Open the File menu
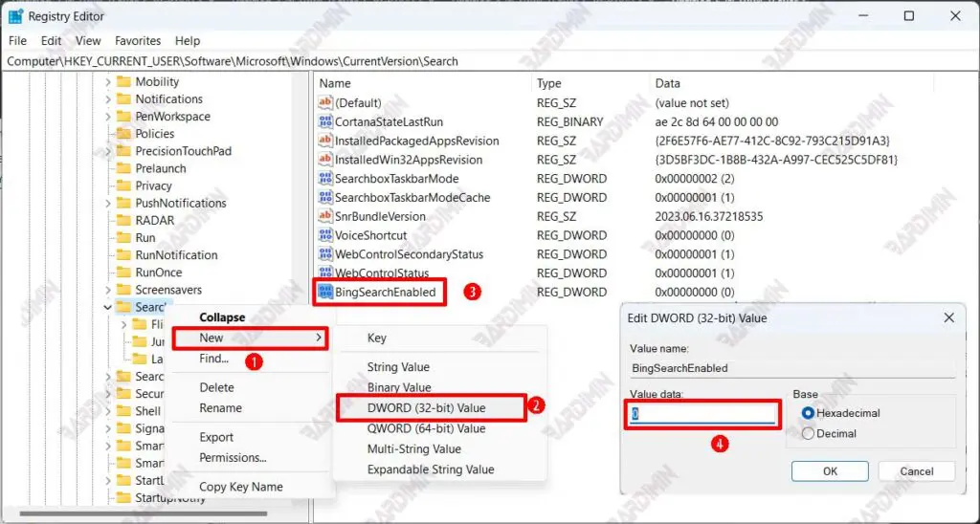 coord(17,40)
